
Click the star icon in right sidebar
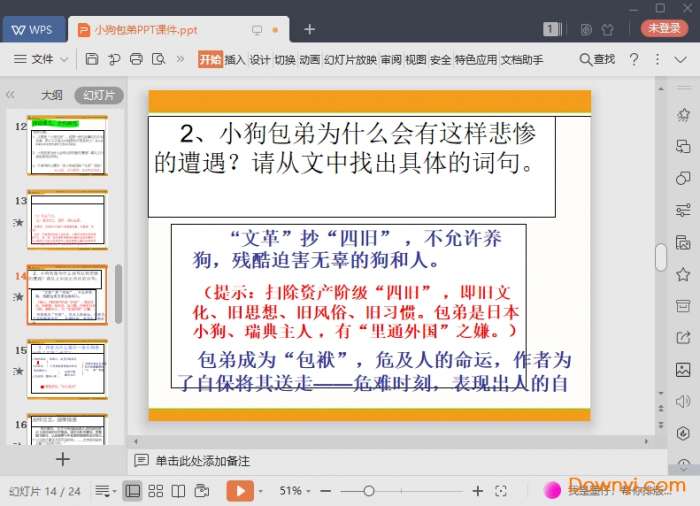tap(683, 274)
